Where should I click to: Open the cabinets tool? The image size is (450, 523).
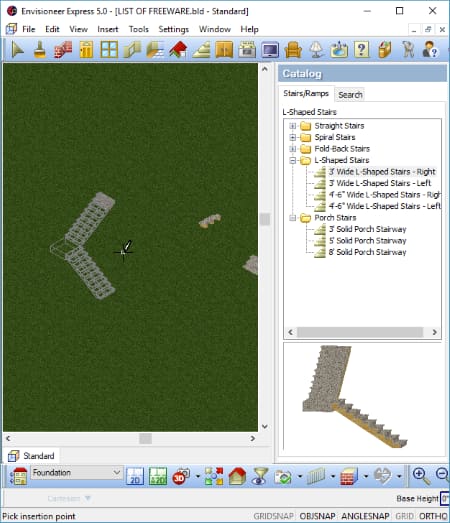coord(224,50)
